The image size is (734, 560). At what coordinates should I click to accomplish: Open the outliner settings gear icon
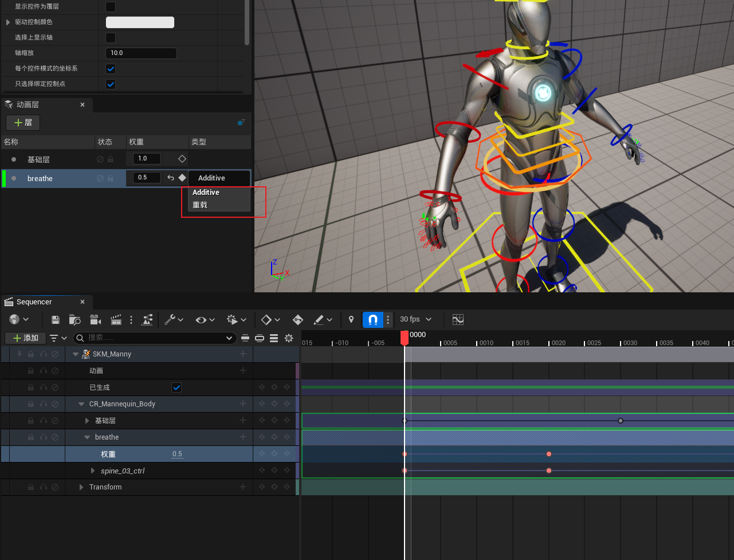click(x=289, y=338)
